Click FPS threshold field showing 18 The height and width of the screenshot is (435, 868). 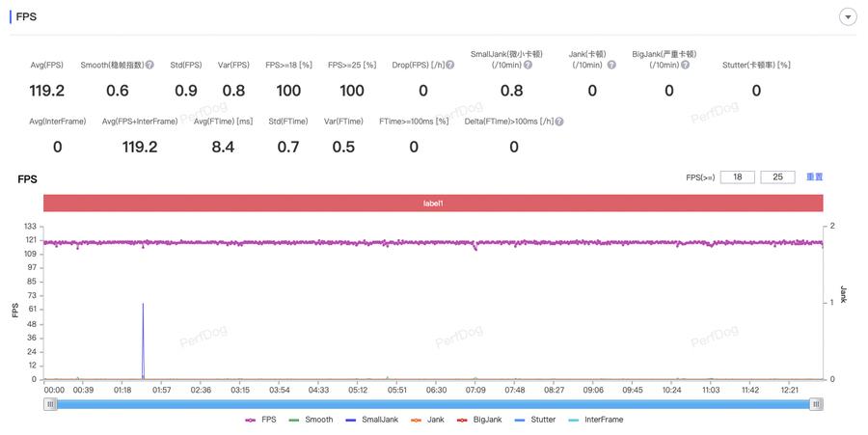coord(738,177)
